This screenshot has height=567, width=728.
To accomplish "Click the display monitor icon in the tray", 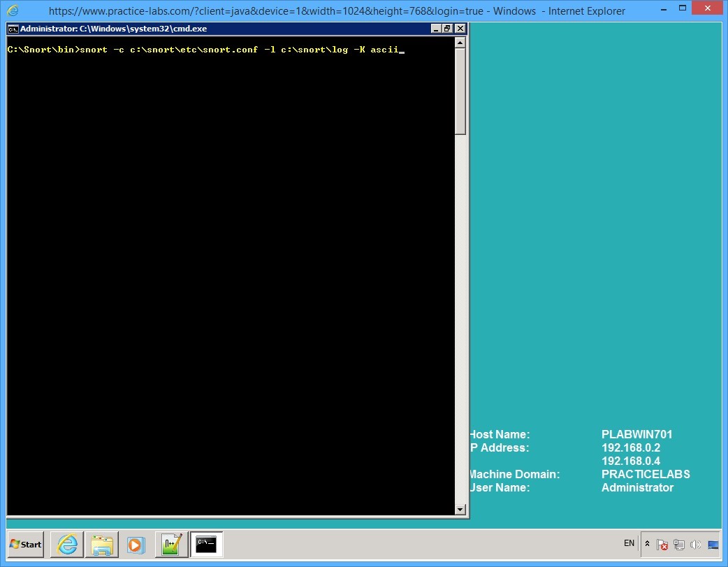I will (x=713, y=544).
